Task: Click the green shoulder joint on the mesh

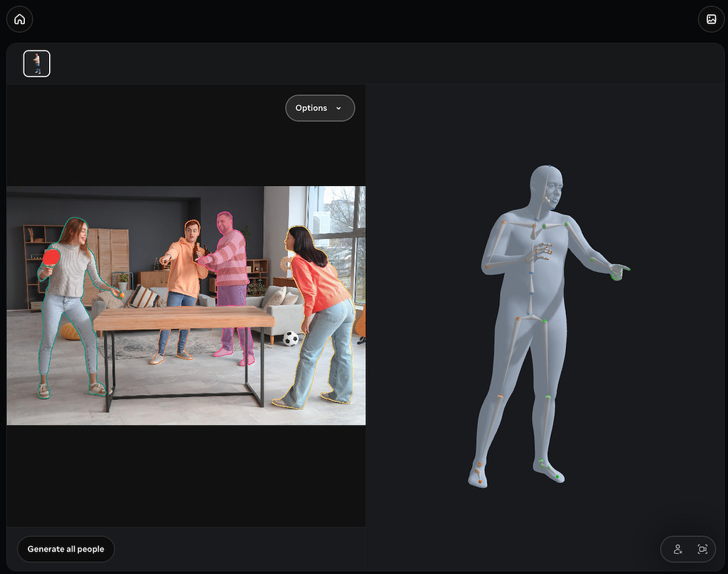Action: [567, 224]
